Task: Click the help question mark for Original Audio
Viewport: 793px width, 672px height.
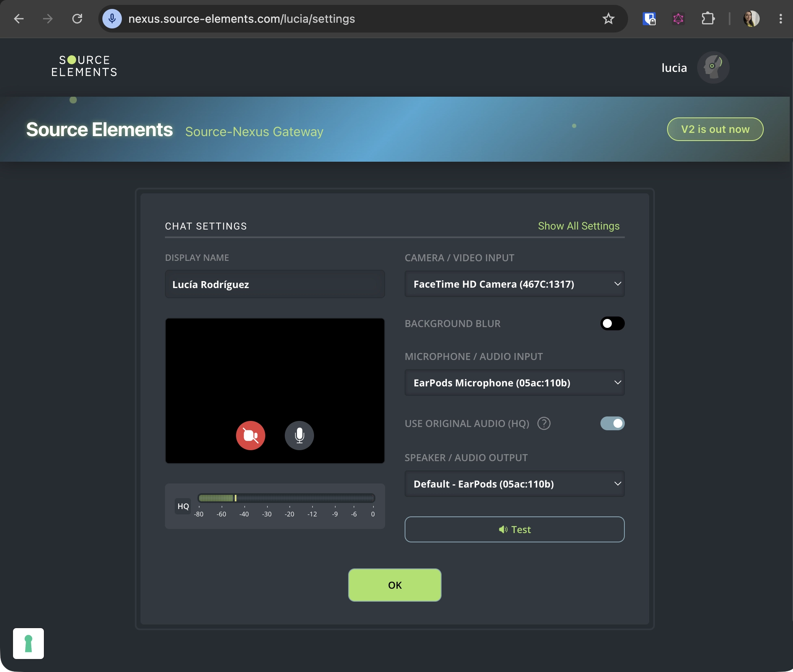Action: (x=544, y=423)
